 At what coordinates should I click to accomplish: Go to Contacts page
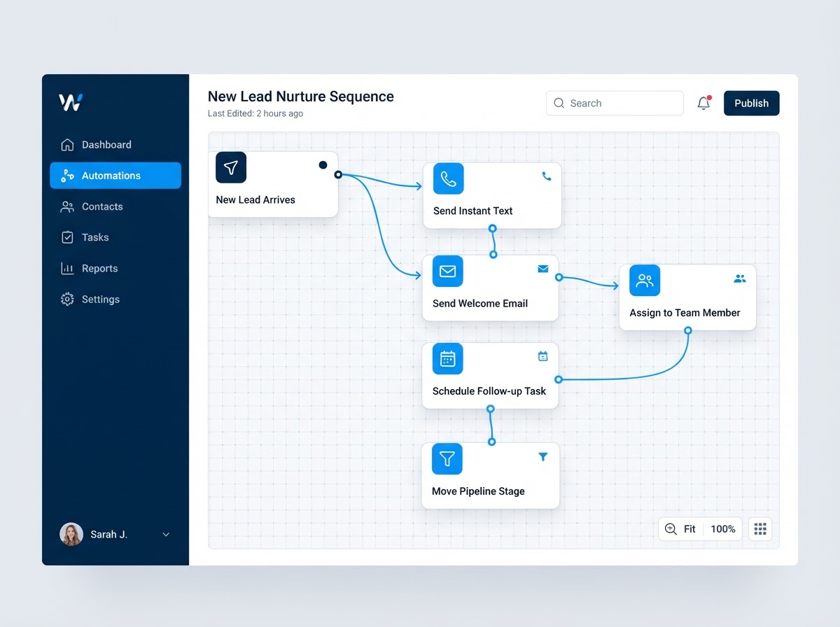pos(115,206)
